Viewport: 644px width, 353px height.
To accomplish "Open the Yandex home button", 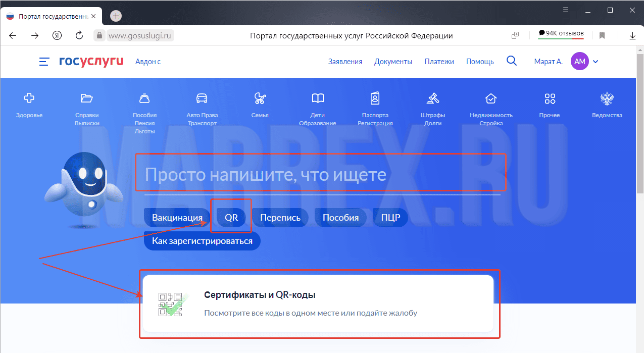I will (57, 36).
